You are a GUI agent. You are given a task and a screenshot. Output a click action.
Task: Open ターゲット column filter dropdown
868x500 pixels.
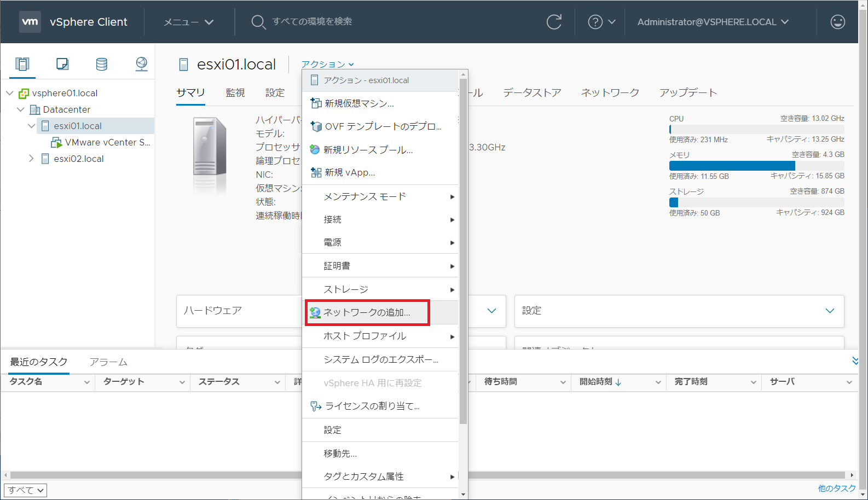182,382
